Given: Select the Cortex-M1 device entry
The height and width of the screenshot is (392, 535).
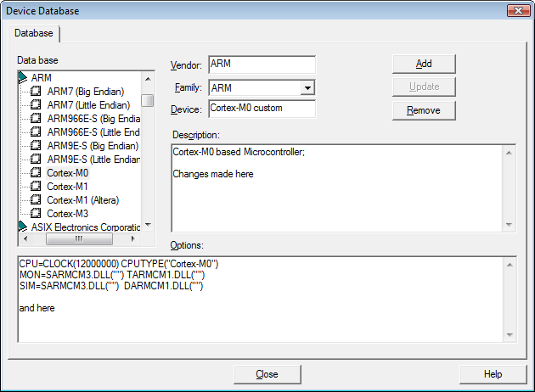Looking at the screenshot, I should coord(68,187).
